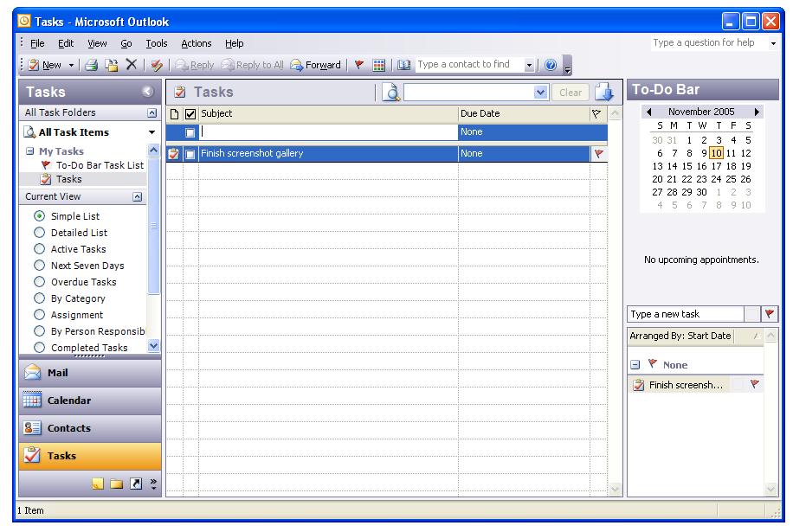The width and height of the screenshot is (793, 532).
Task: Open the Edit menu
Action: [x=66, y=43]
